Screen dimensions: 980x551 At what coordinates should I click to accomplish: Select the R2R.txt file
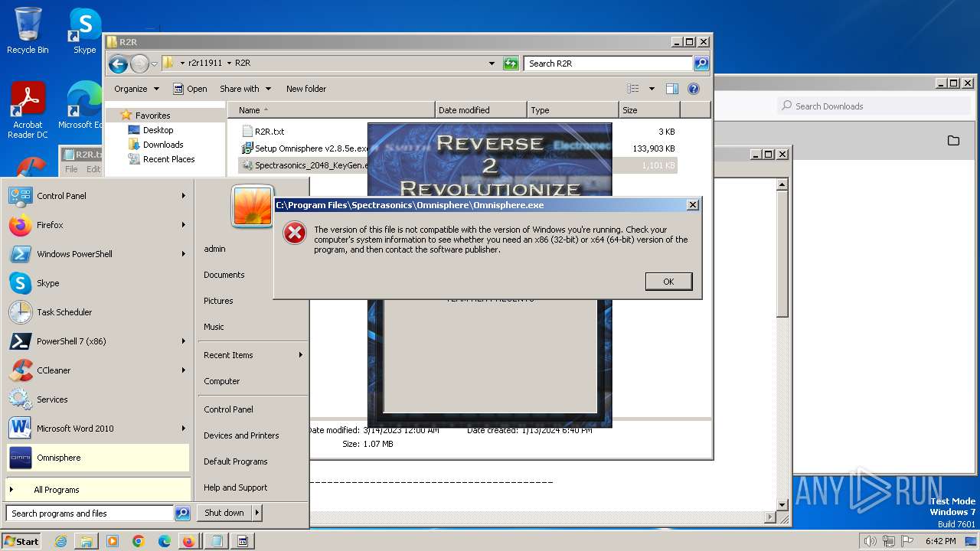point(269,132)
